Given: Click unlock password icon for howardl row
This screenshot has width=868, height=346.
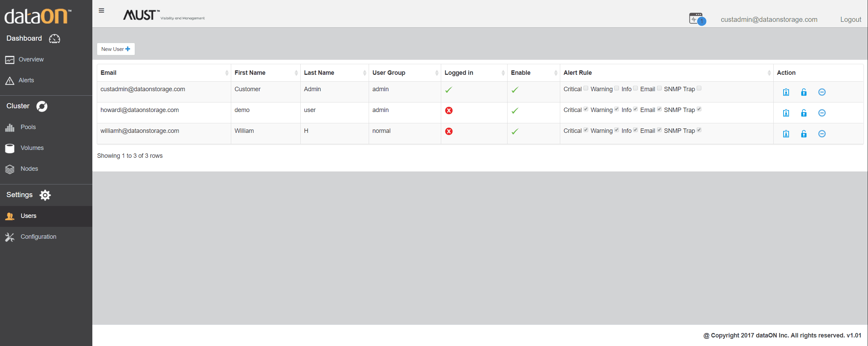Looking at the screenshot, I should [804, 113].
